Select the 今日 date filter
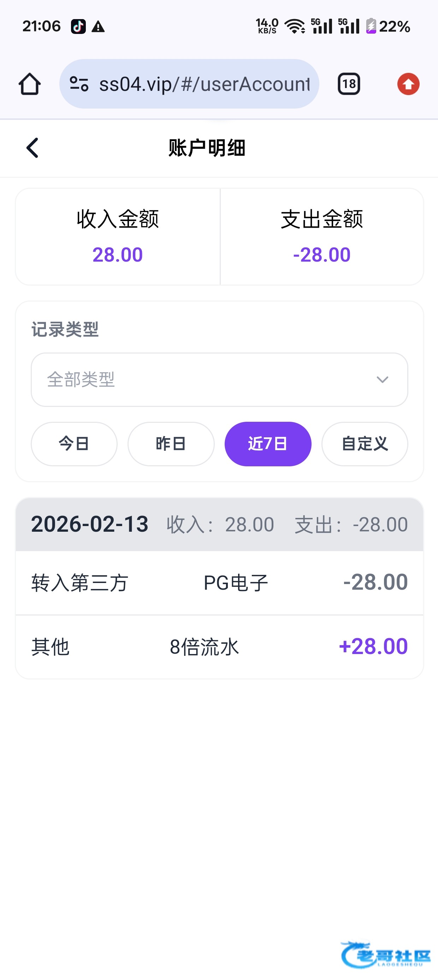This screenshot has width=438, height=980. coord(74,444)
